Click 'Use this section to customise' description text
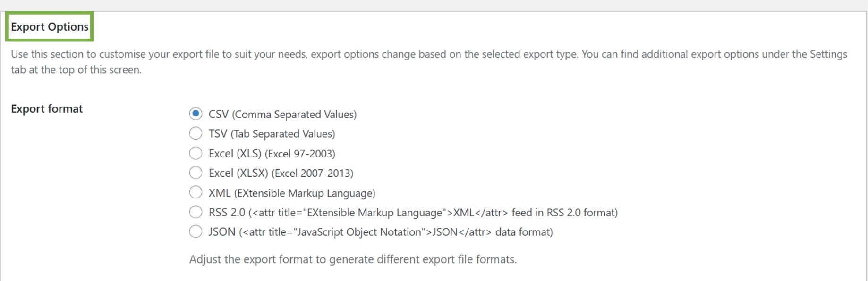 78,54
